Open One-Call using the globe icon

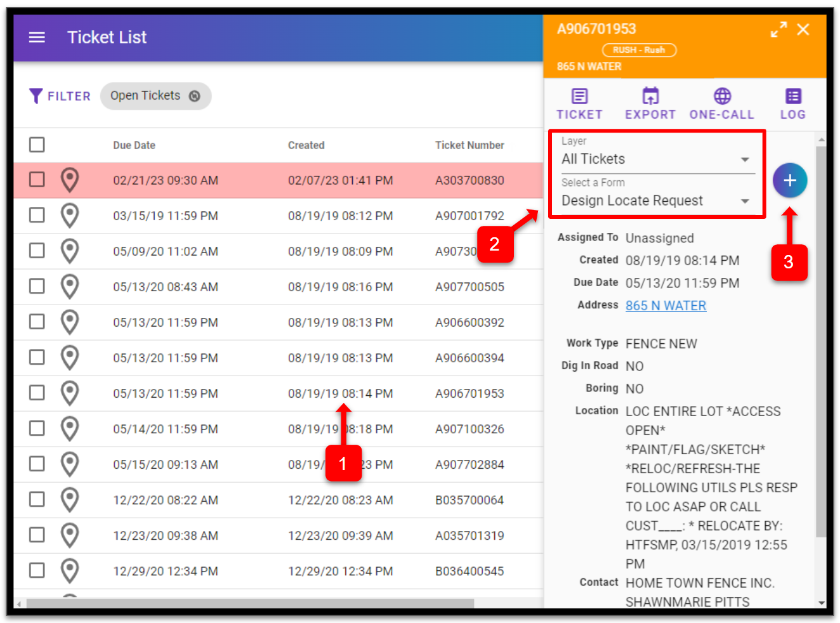[721, 103]
